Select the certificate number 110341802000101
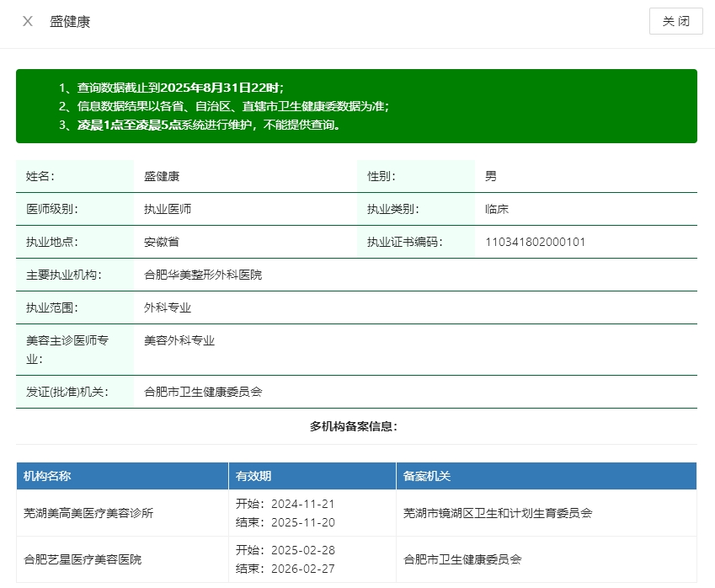The image size is (715, 588). [x=536, y=242]
